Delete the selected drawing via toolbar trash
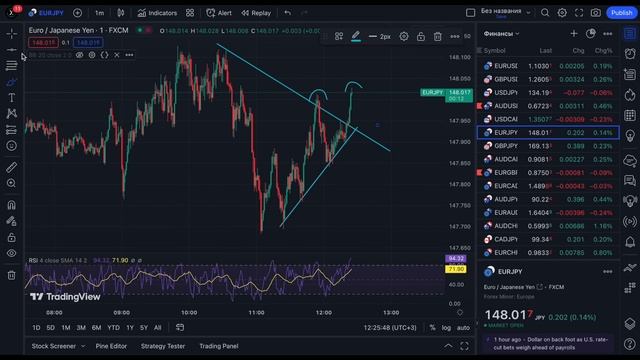 coord(438,36)
